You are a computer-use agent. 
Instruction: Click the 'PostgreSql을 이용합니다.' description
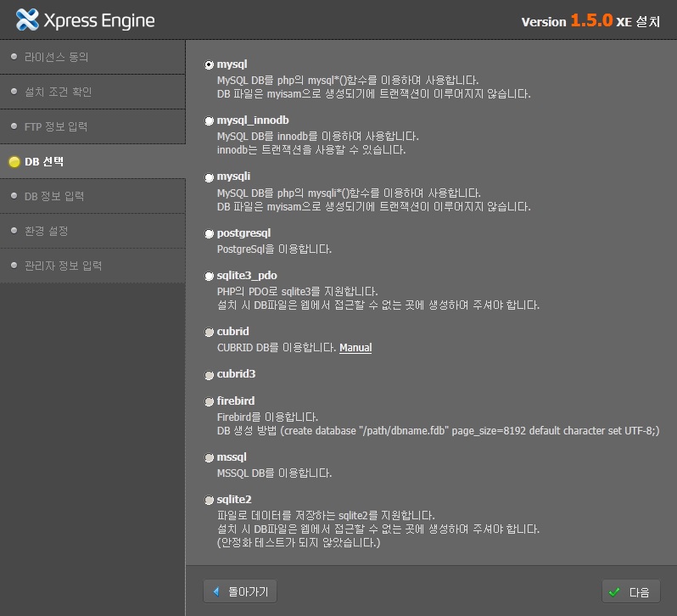click(x=274, y=249)
